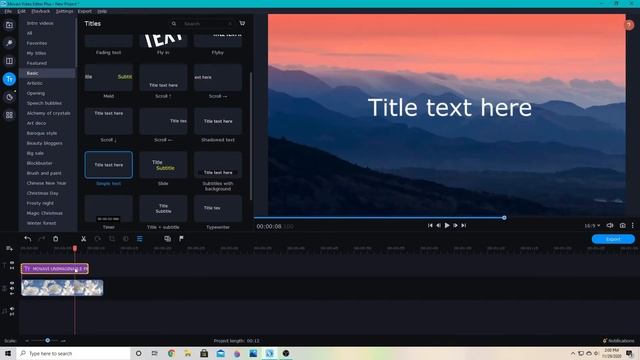Play the preview video

point(447,225)
